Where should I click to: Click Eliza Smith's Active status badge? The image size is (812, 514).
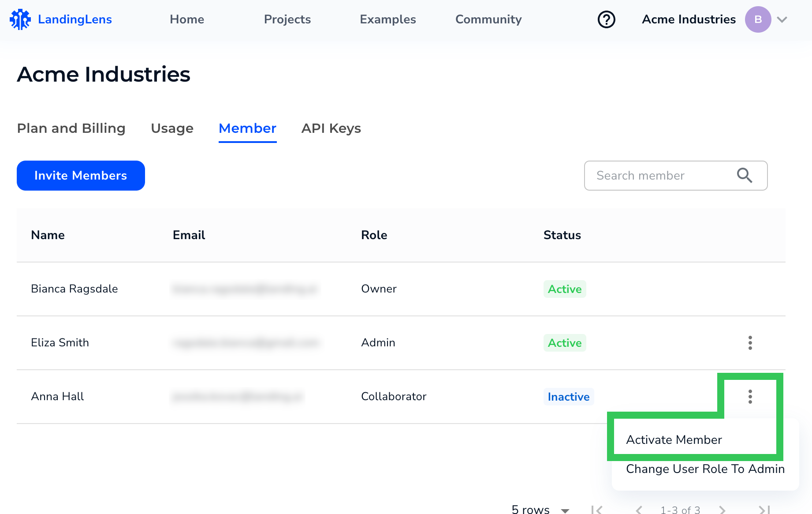(565, 343)
